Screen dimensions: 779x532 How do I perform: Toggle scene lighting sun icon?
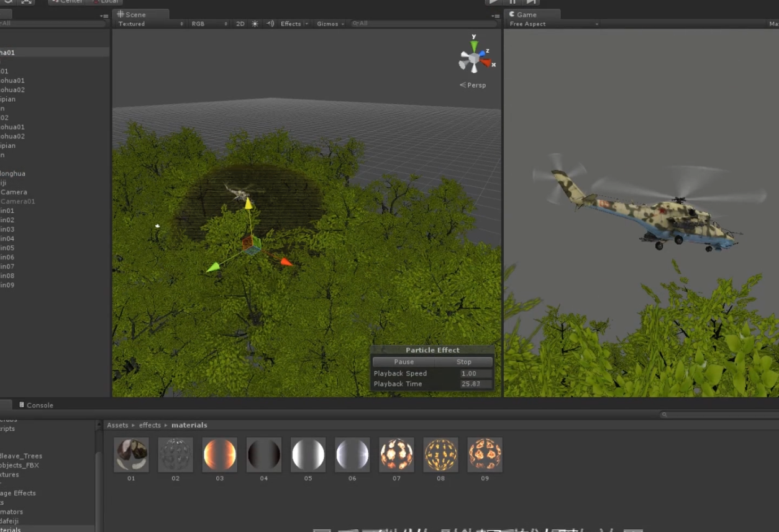[x=255, y=24]
